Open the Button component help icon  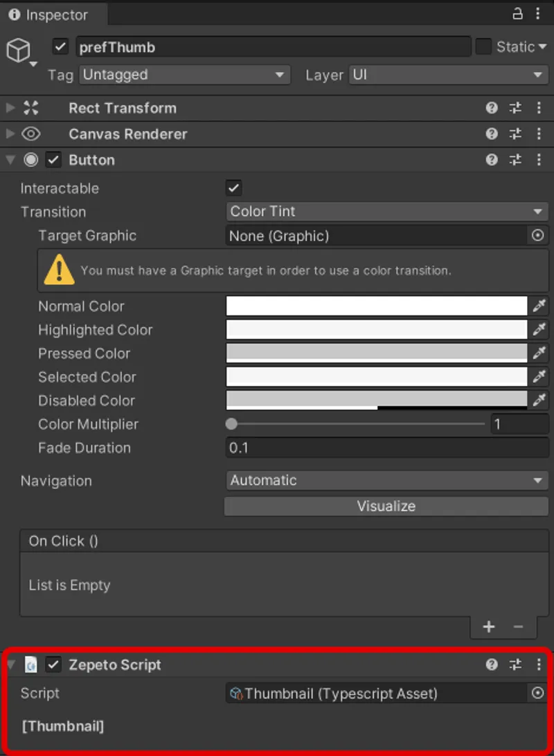coord(492,159)
